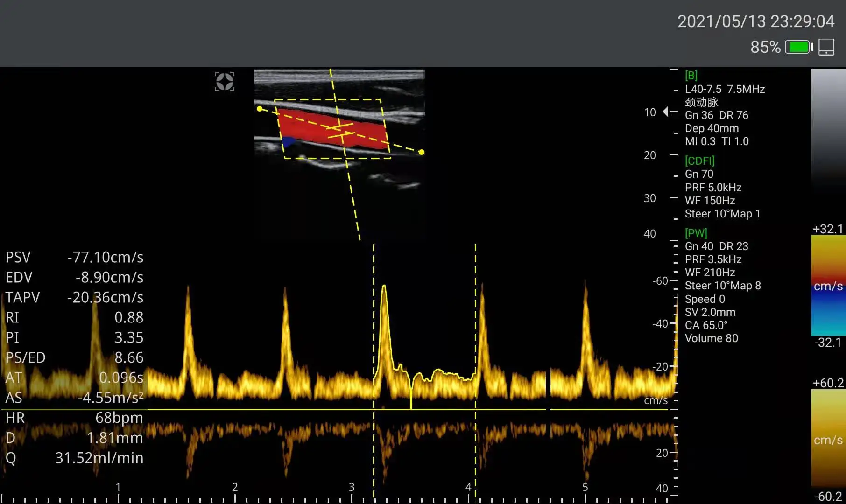Image resolution: width=846 pixels, height=504 pixels.
Task: Click the date and time 2021/05/13 23:29:04
Action: (x=755, y=21)
